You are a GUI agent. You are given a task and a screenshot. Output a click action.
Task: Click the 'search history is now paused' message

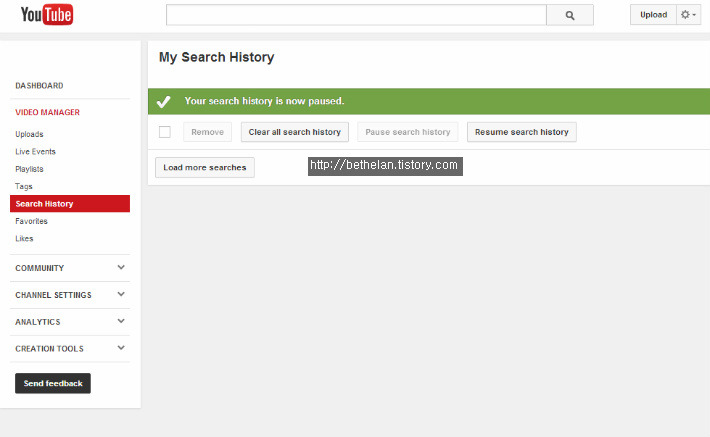pos(264,101)
